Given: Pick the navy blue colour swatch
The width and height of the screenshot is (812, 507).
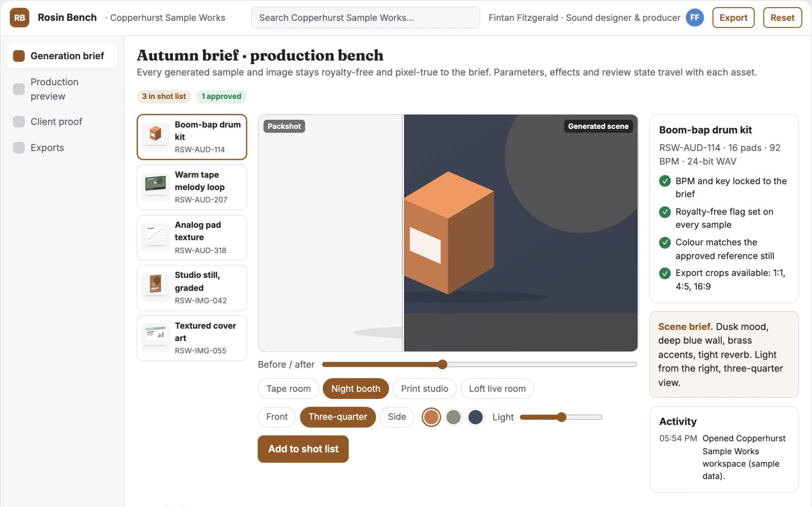Looking at the screenshot, I should coord(476,417).
